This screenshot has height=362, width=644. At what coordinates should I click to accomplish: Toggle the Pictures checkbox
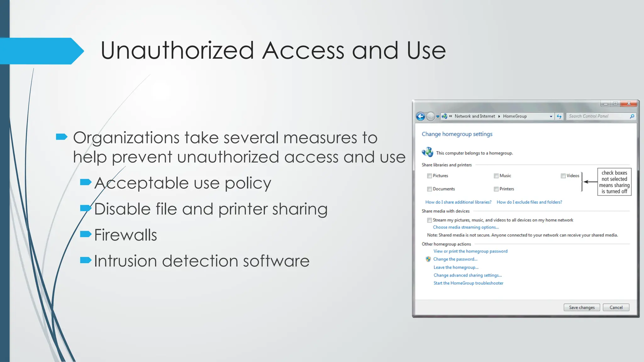(x=429, y=176)
